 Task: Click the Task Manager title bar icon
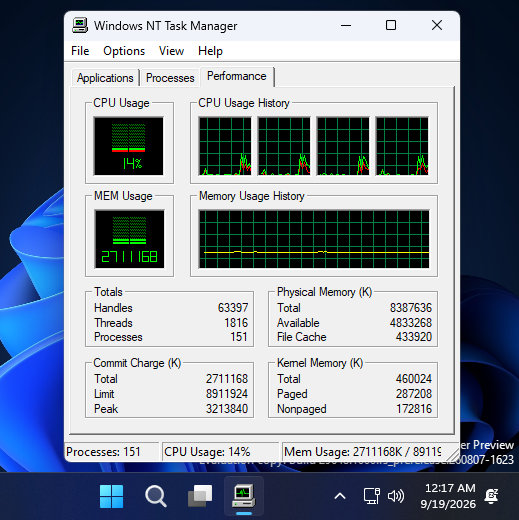click(x=80, y=25)
